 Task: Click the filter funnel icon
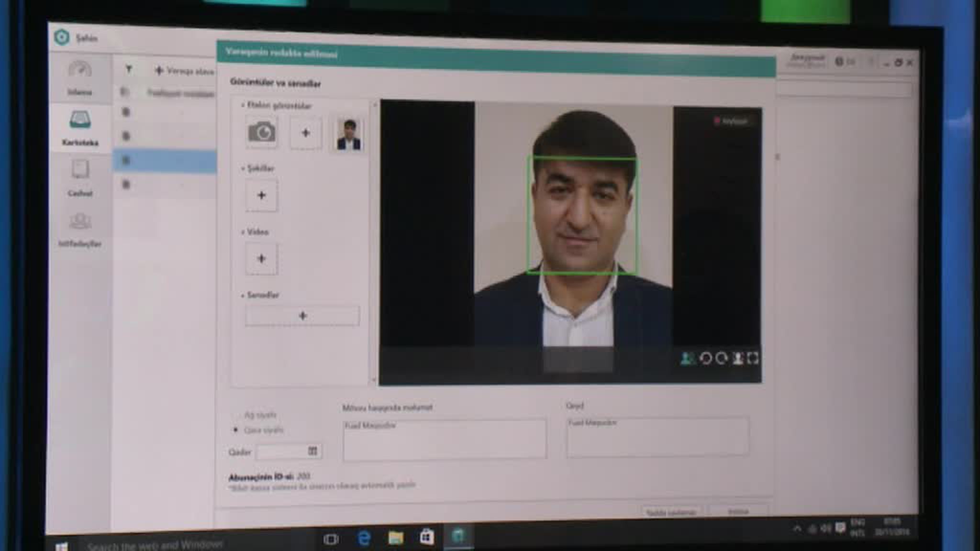[129, 69]
